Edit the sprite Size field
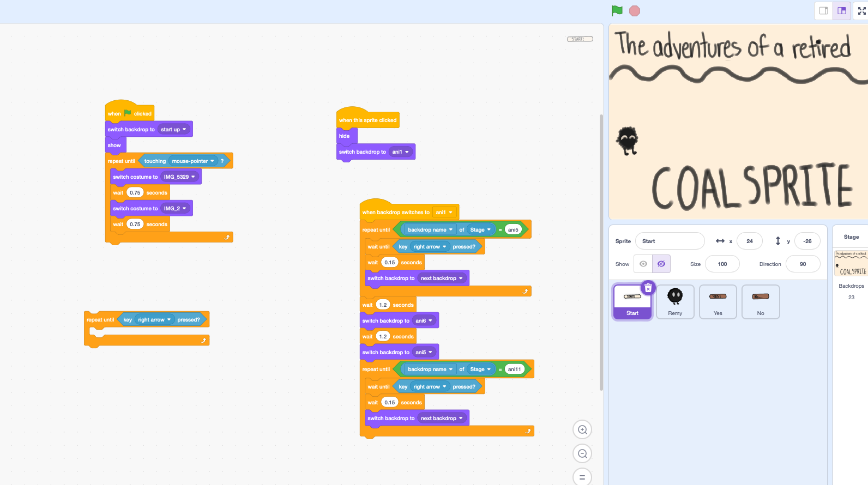The image size is (868, 485). click(x=722, y=264)
